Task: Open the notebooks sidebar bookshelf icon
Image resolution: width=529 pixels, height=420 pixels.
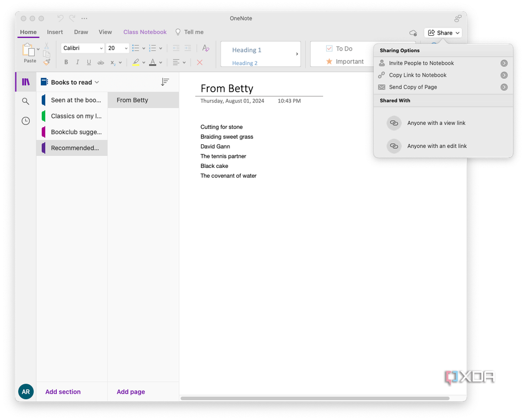Action: click(25, 81)
